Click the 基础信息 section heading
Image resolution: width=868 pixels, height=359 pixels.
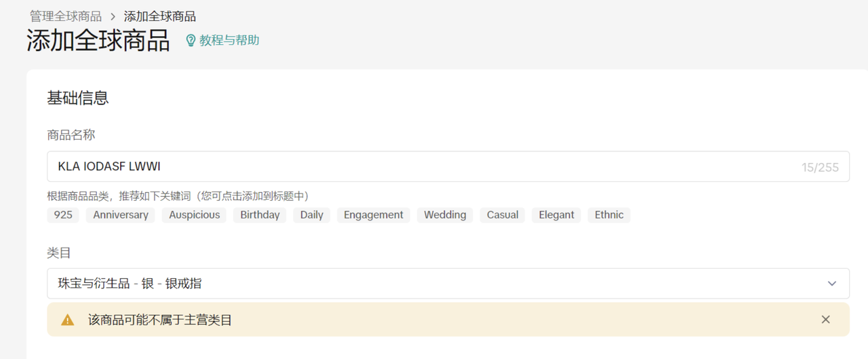pos(78,98)
